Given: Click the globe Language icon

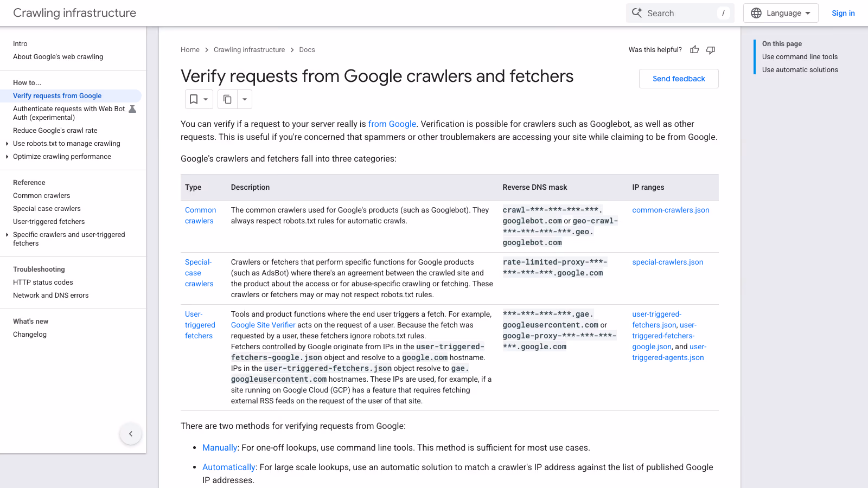Looking at the screenshot, I should [x=756, y=13].
